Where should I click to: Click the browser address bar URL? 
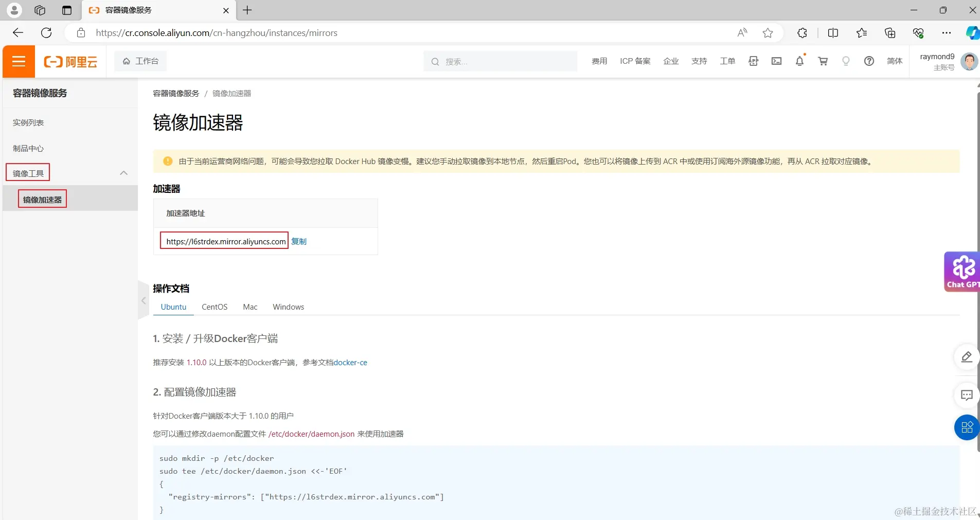[x=217, y=33]
